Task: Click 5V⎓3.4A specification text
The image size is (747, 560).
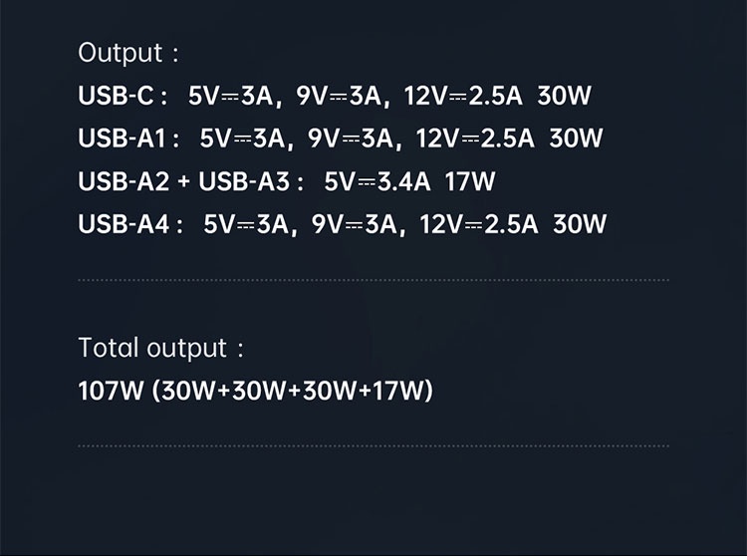Action: (376, 181)
